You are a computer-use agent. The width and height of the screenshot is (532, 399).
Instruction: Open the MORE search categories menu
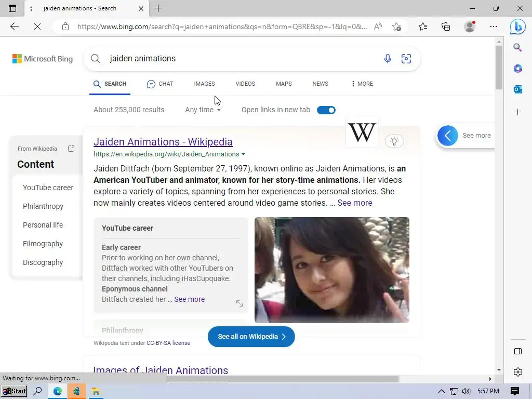(x=362, y=84)
